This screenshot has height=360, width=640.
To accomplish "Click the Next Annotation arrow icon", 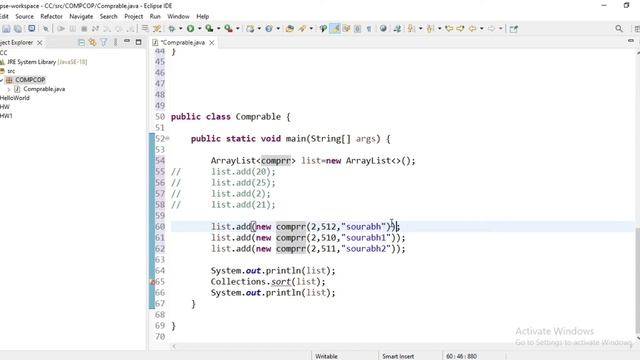I will [x=411, y=29].
